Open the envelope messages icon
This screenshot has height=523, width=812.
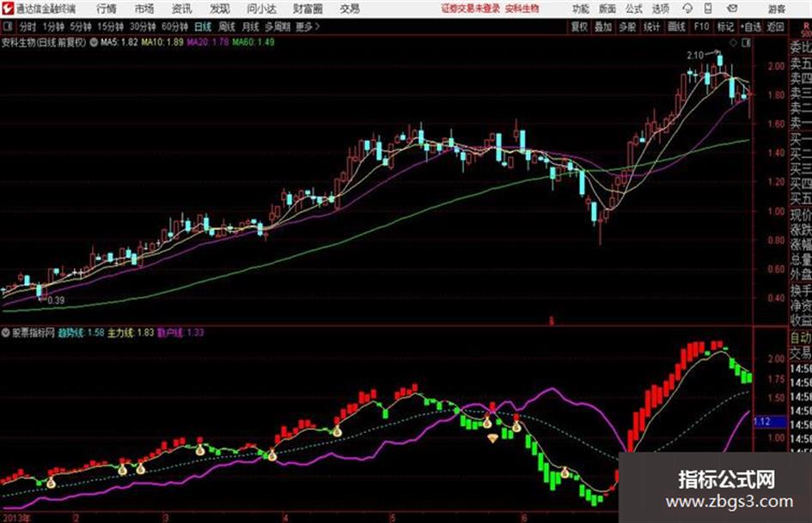pos(732,9)
